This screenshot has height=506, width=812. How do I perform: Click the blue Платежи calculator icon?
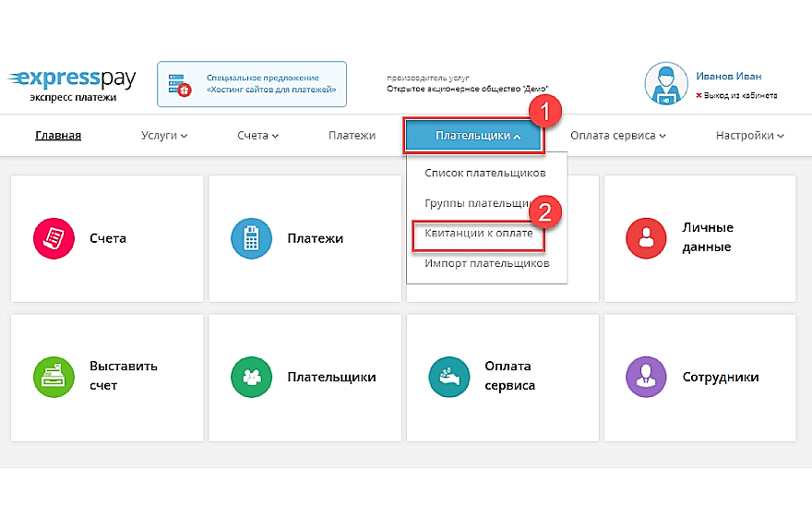[x=248, y=238]
